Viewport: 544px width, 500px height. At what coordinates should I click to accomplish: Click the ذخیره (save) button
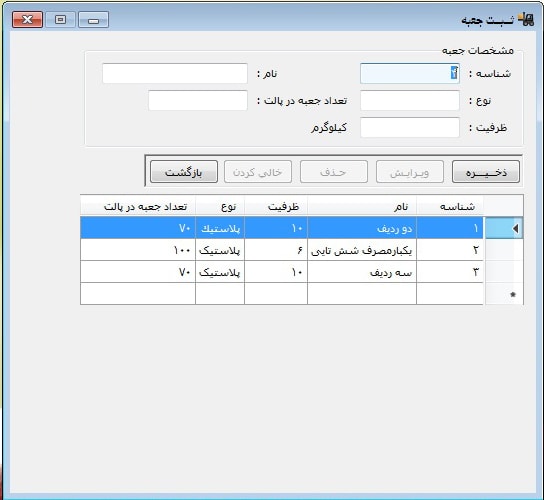[486, 172]
